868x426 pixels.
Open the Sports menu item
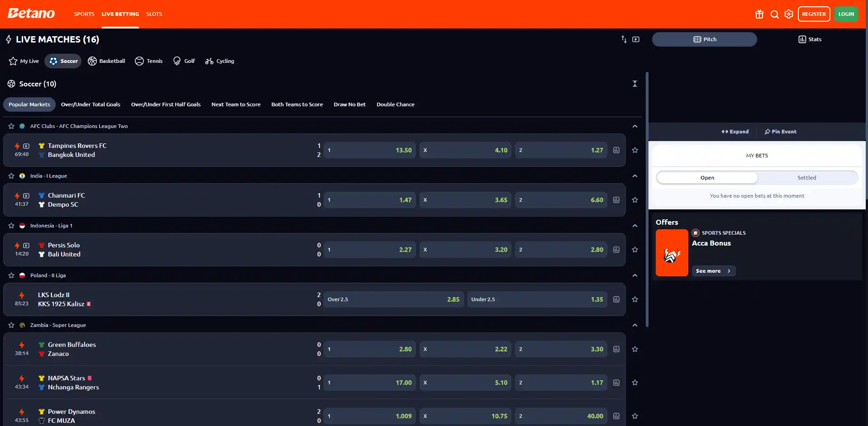(x=84, y=14)
